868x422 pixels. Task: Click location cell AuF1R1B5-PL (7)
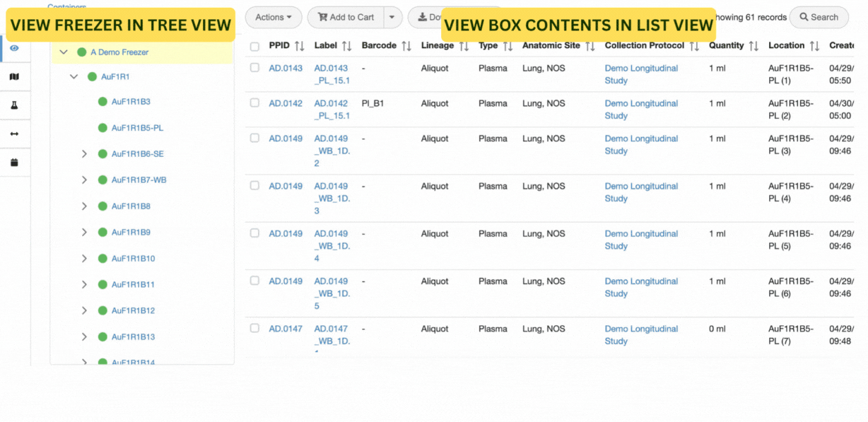tap(791, 334)
